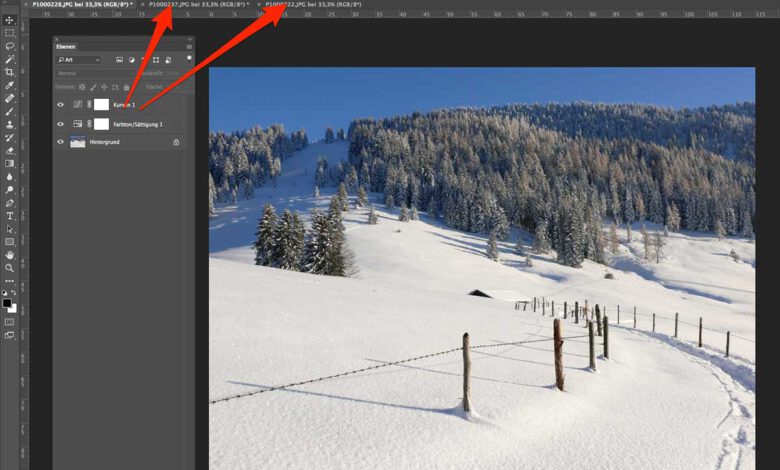780x470 pixels.
Task: Filter layers by adjustment layers
Action: 132,60
